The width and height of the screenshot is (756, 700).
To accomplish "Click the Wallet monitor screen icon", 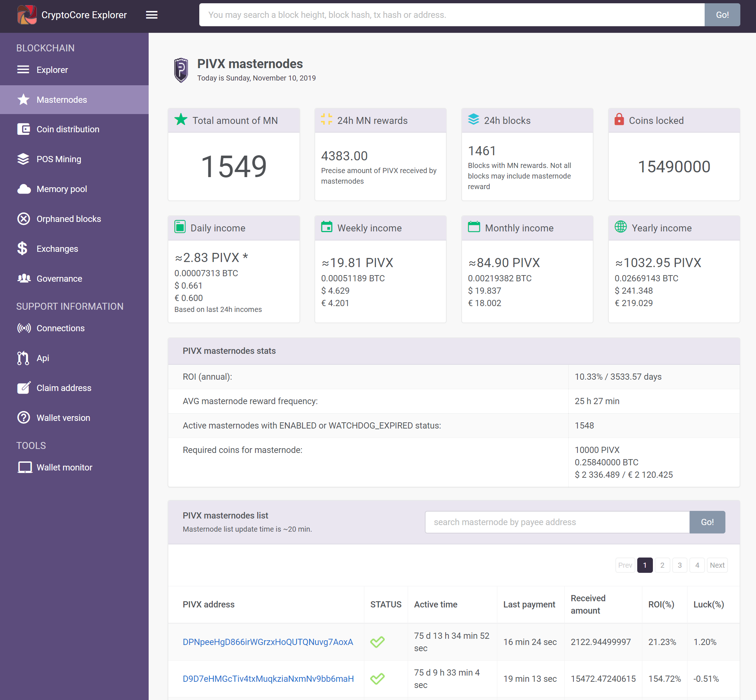I will (x=25, y=467).
